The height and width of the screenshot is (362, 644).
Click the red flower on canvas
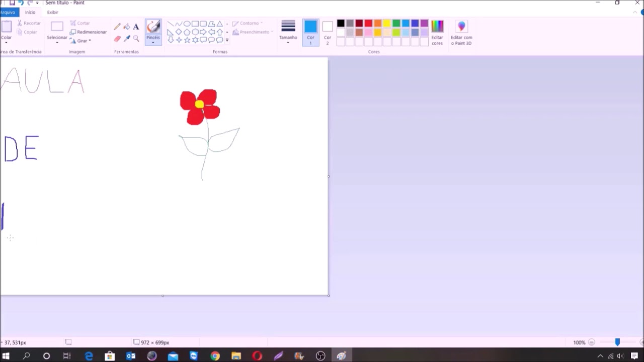(x=200, y=107)
